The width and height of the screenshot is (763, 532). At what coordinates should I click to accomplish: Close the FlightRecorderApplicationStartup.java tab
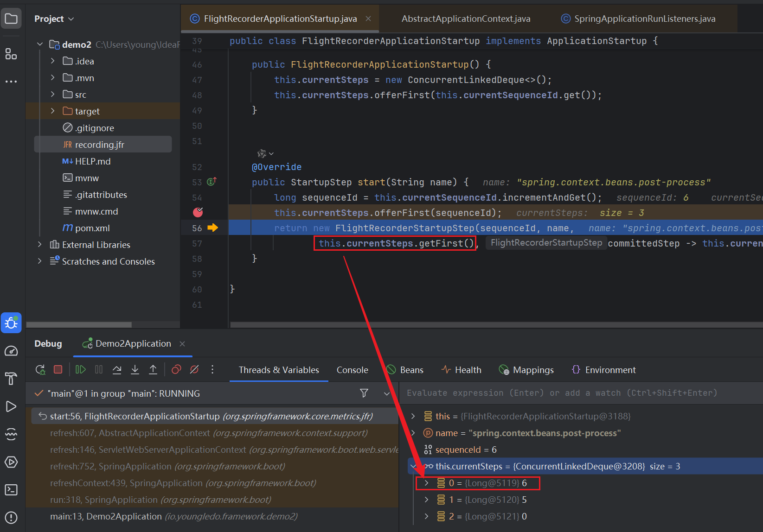tap(368, 19)
